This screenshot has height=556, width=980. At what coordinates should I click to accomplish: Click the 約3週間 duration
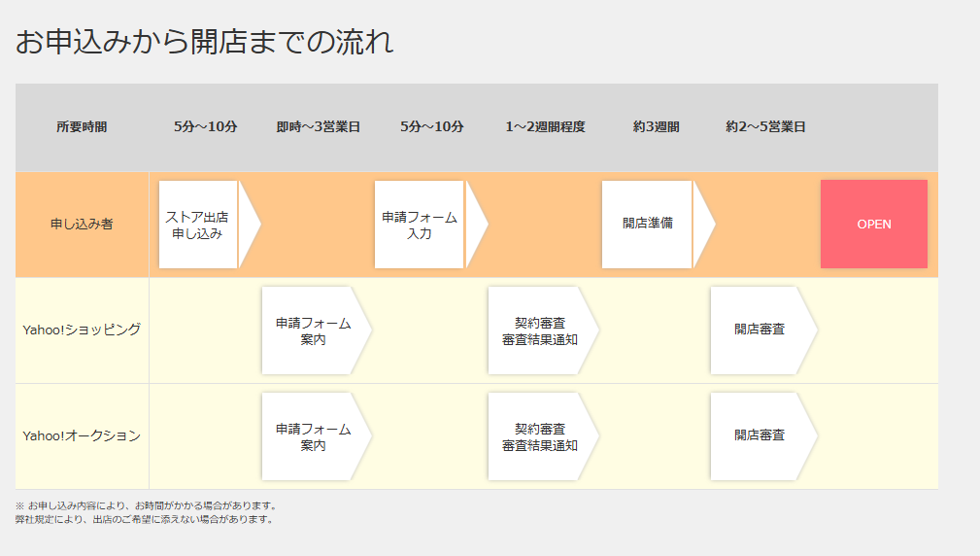tap(656, 127)
